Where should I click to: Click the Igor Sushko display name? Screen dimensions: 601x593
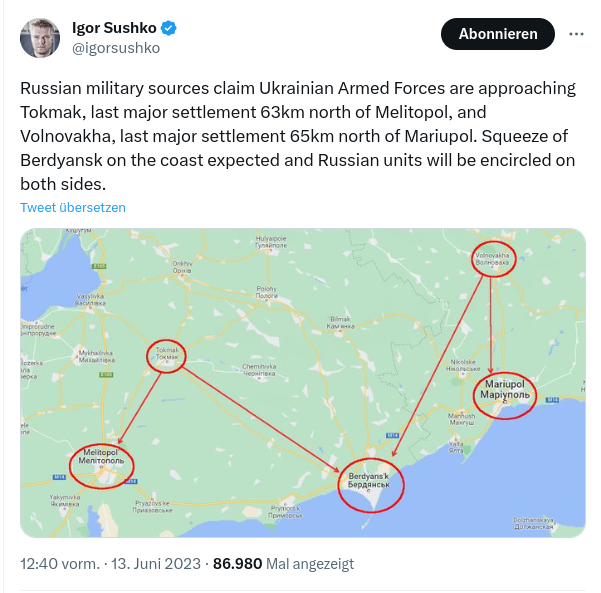[112, 27]
